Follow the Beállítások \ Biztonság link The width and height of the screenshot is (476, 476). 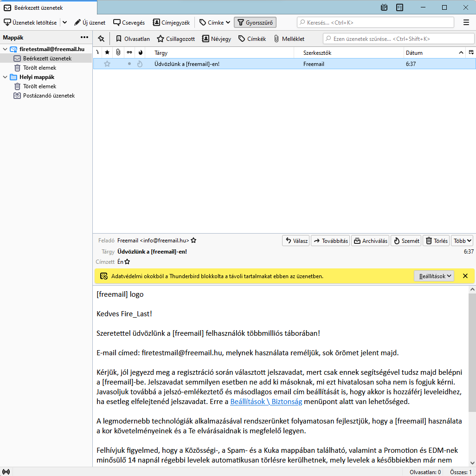point(266,402)
